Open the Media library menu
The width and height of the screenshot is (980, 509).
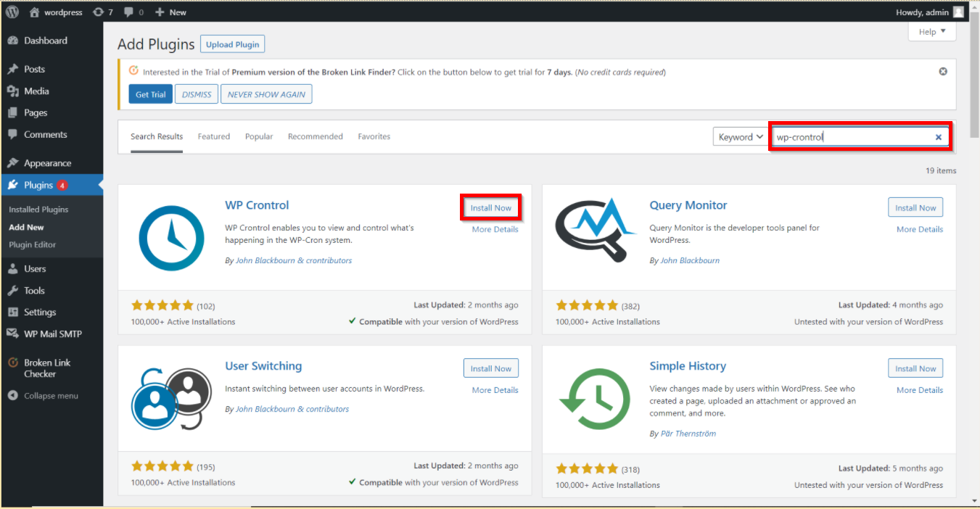(52, 91)
